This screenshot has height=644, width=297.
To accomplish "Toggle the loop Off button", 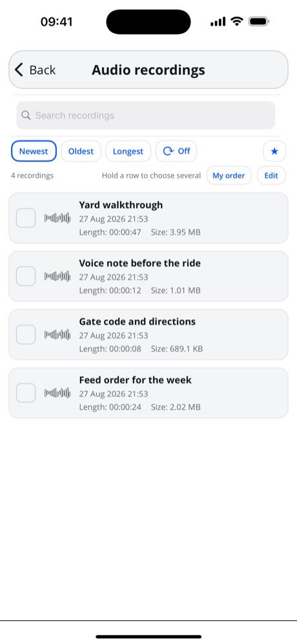I will click(176, 151).
